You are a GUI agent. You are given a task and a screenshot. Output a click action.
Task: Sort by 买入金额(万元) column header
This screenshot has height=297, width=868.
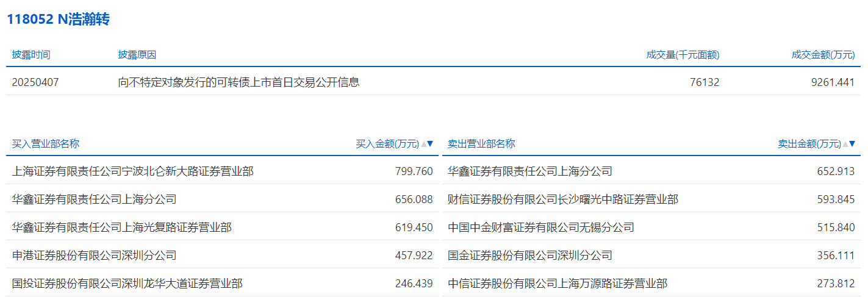(x=387, y=144)
